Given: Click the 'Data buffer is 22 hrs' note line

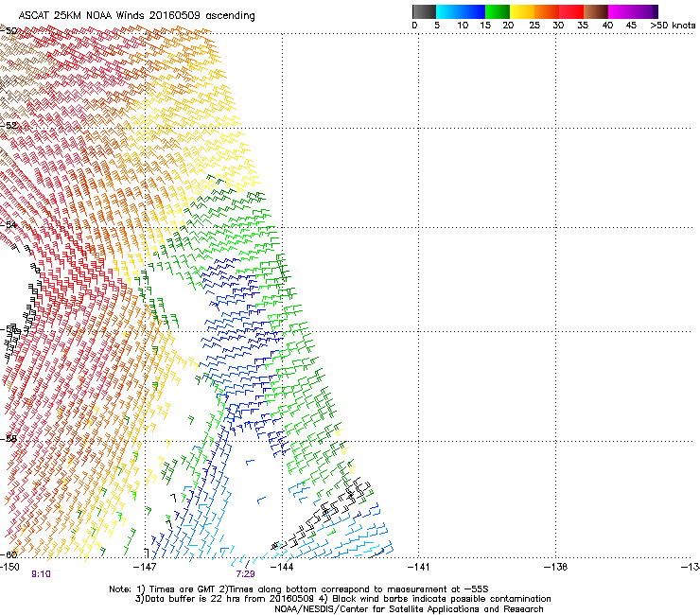Looking at the screenshot, I should tap(342, 599).
